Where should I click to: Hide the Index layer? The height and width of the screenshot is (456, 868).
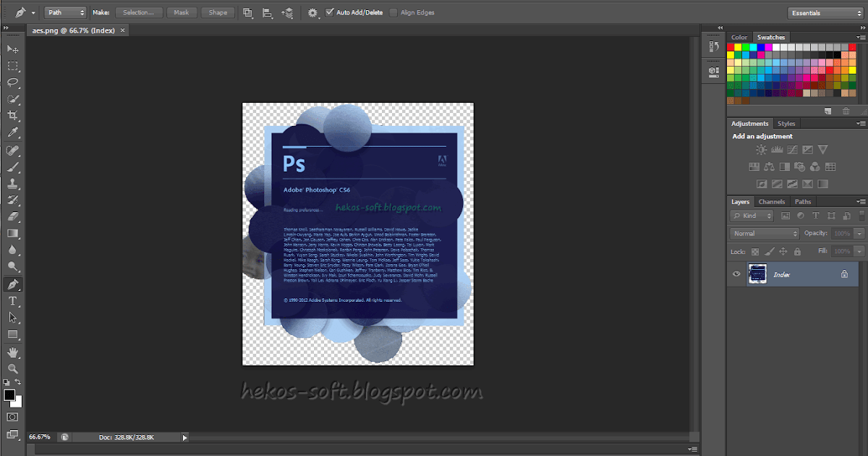coord(736,274)
